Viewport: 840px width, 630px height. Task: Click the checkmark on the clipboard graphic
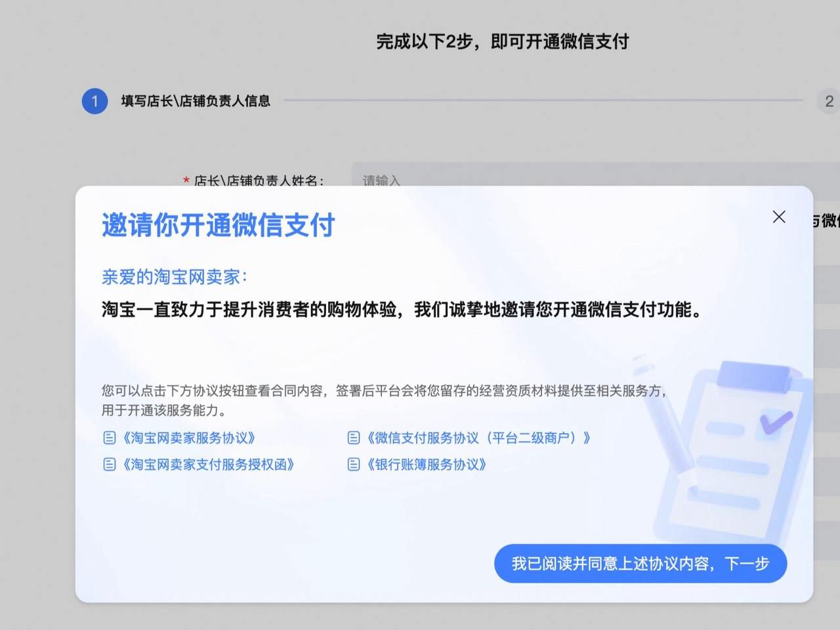pyautogui.click(x=776, y=421)
